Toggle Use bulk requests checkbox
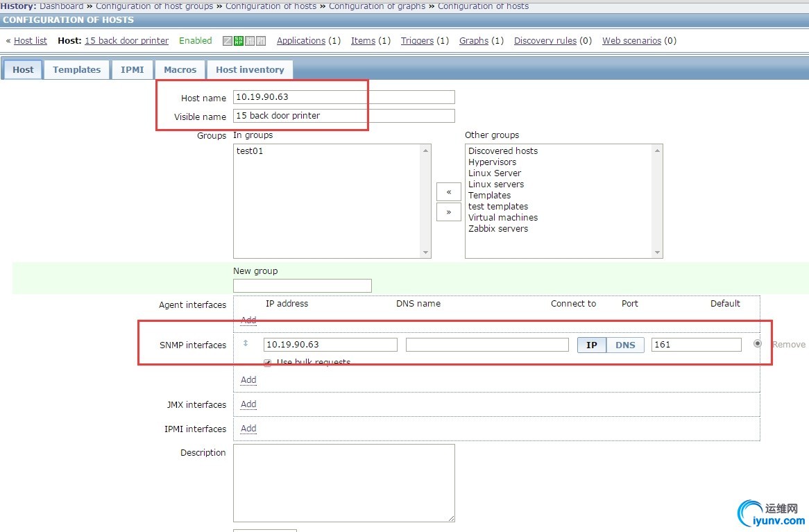 click(x=267, y=363)
